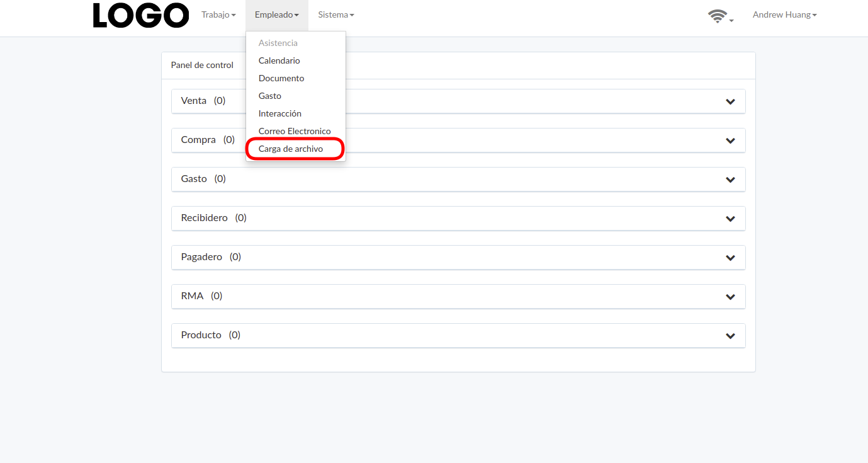The width and height of the screenshot is (868, 463).
Task: Open the Trabajo dropdown menu
Action: (218, 14)
